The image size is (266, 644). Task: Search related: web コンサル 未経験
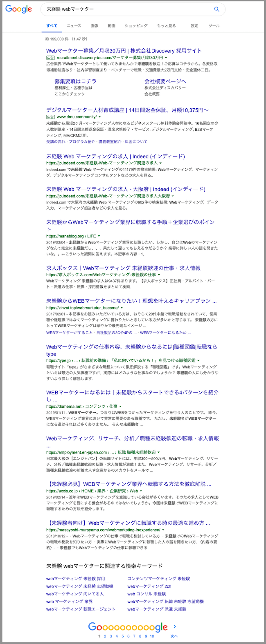point(147,594)
